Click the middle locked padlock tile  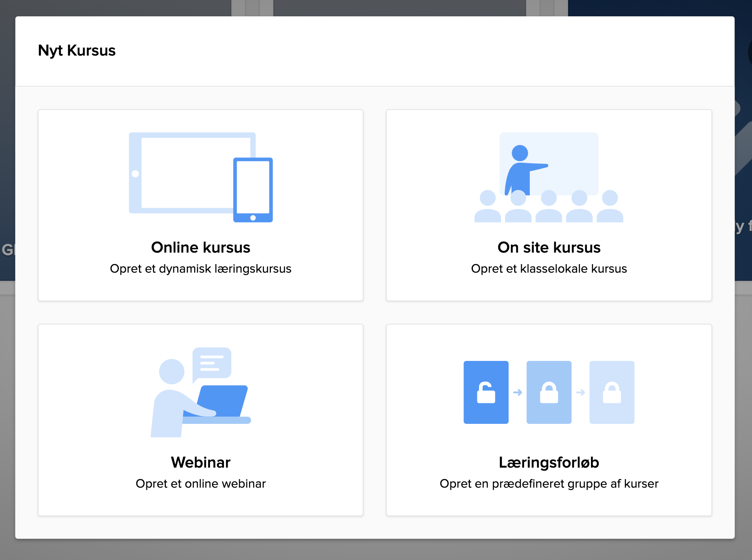[x=549, y=392]
